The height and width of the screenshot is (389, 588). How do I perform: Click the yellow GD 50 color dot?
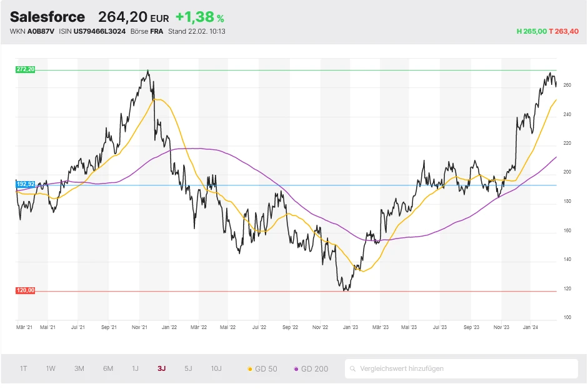[x=251, y=369]
